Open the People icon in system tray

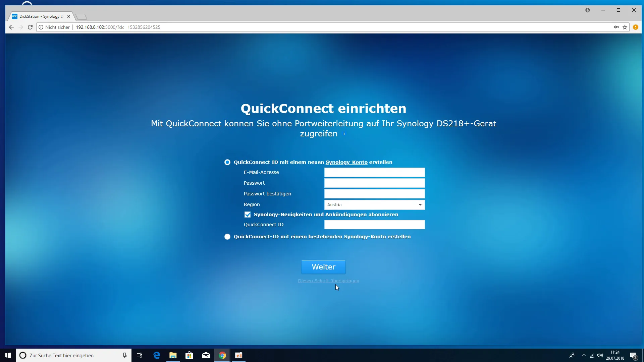pyautogui.click(x=572, y=355)
